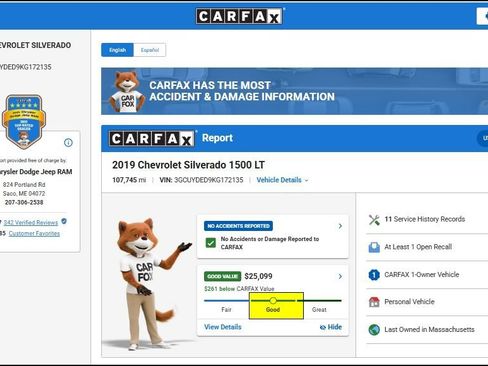Switch report language to Español

tap(150, 50)
